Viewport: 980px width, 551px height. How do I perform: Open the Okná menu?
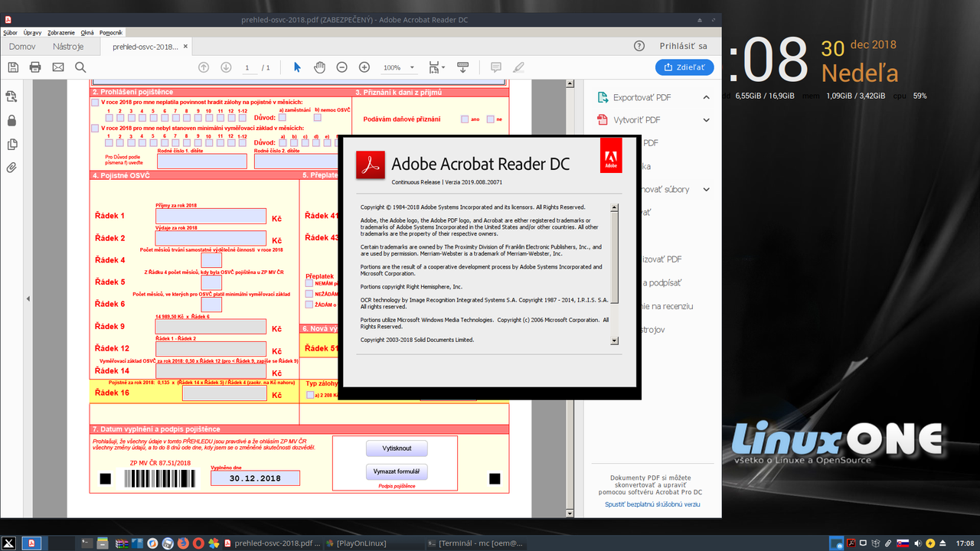[87, 33]
